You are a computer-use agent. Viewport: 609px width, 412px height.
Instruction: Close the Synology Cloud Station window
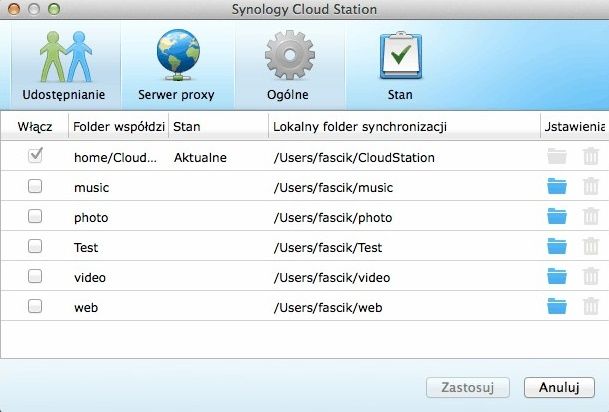[14, 9]
